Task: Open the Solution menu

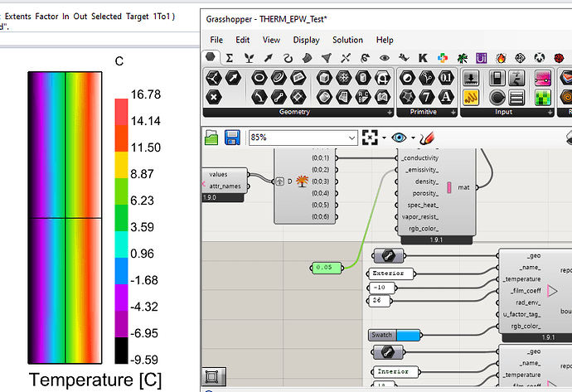Action: pos(347,40)
